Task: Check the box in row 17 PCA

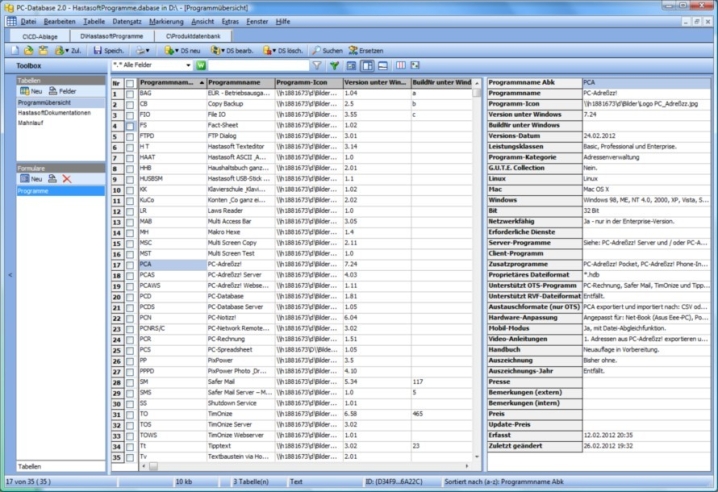Action: [x=130, y=264]
